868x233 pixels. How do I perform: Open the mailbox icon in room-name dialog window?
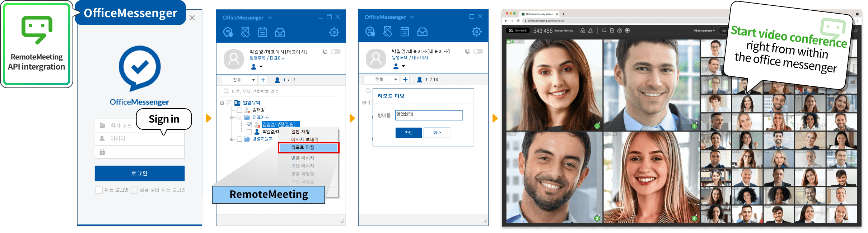click(x=422, y=32)
